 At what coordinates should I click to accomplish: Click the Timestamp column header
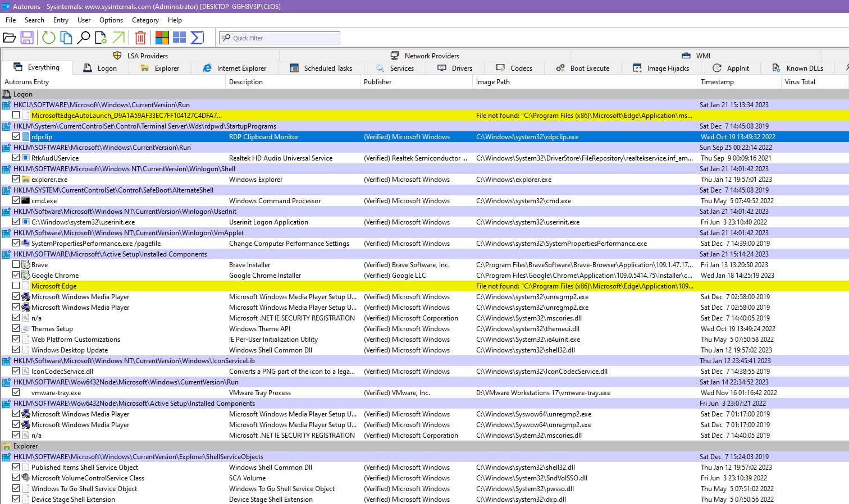coord(717,82)
